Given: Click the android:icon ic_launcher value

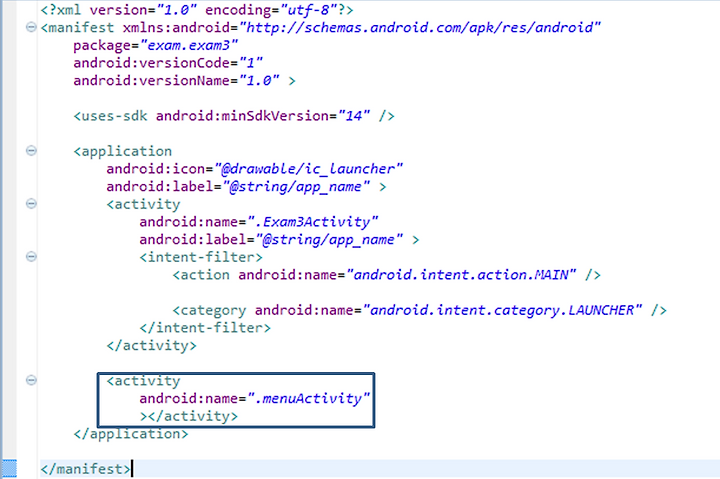Looking at the screenshot, I should click(309, 169).
